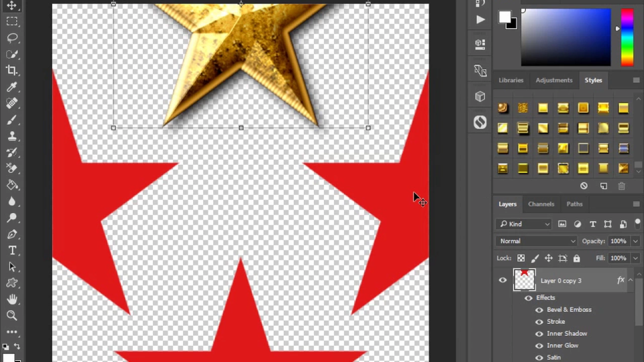Switch to the Adjustments tab
This screenshot has width=644, height=362.
tap(554, 80)
